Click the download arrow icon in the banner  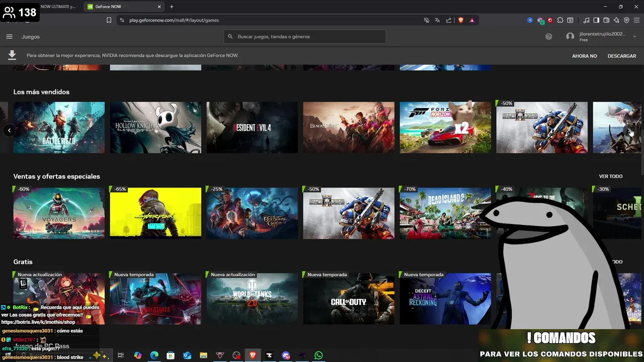click(12, 55)
